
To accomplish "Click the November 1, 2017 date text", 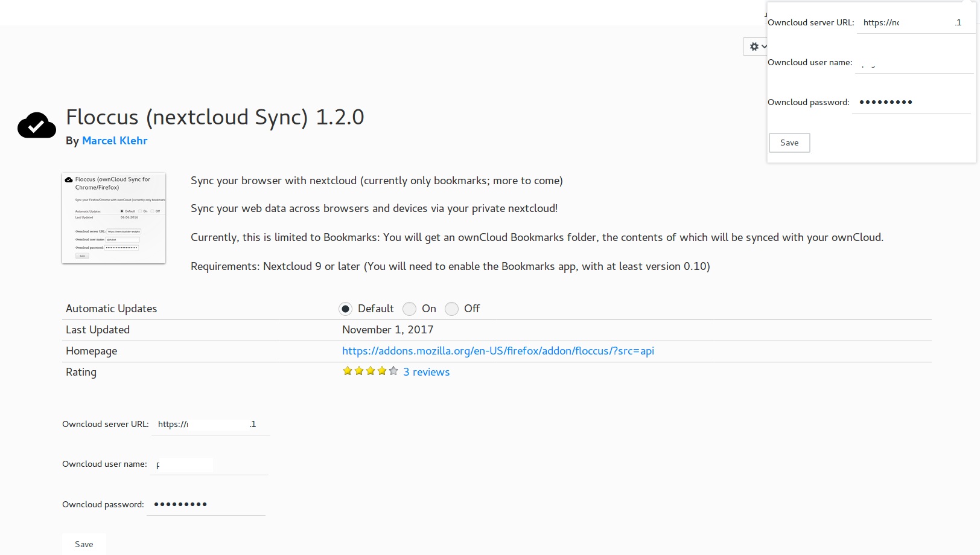I will [x=387, y=330].
